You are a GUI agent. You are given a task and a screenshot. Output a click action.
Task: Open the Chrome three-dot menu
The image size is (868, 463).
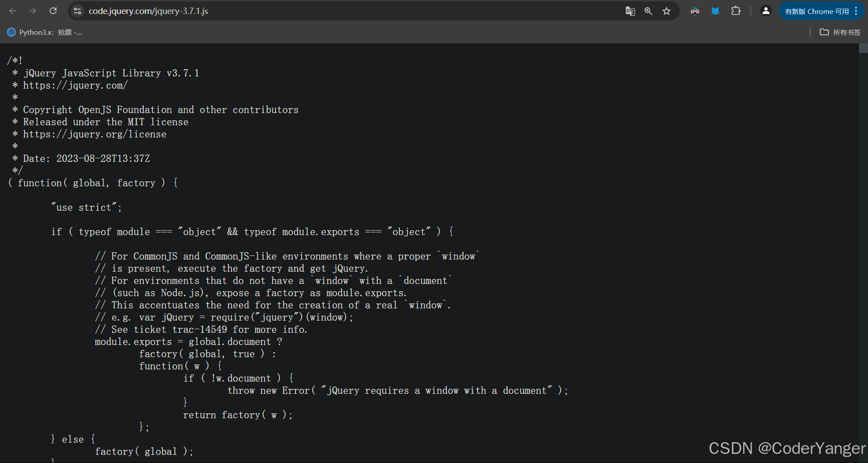[856, 11]
